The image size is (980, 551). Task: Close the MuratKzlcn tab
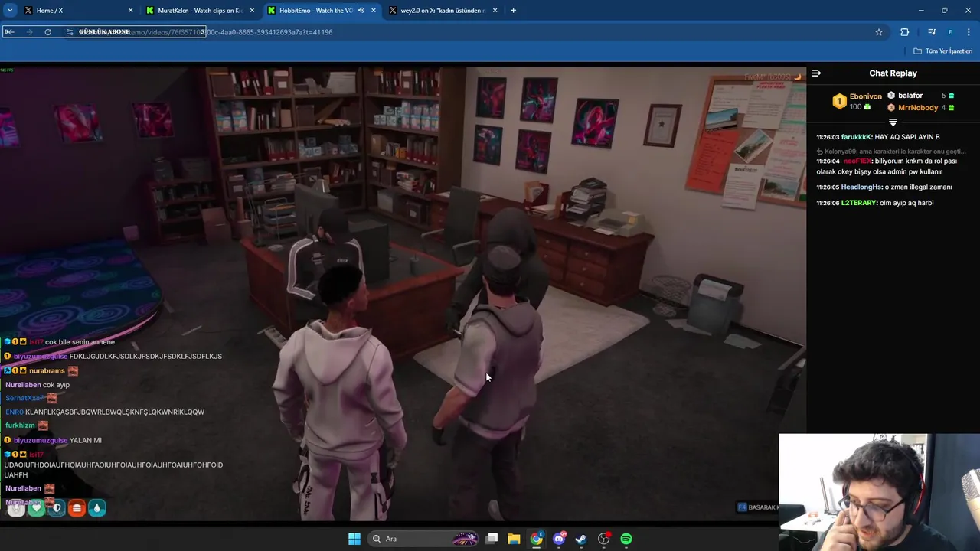(252, 11)
